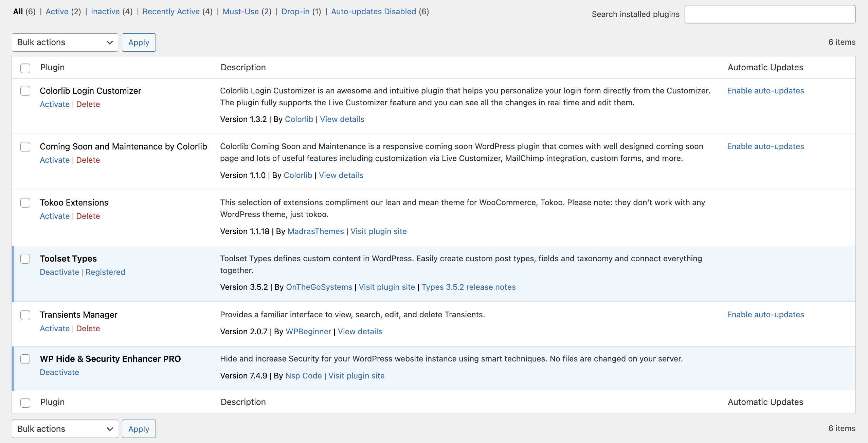Click the bottom Apply button
The height and width of the screenshot is (443, 868).
(x=139, y=429)
